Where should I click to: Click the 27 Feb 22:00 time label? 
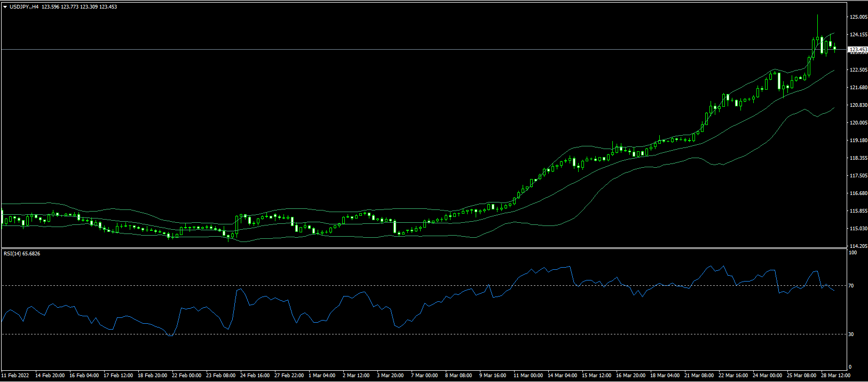pyautogui.click(x=289, y=376)
